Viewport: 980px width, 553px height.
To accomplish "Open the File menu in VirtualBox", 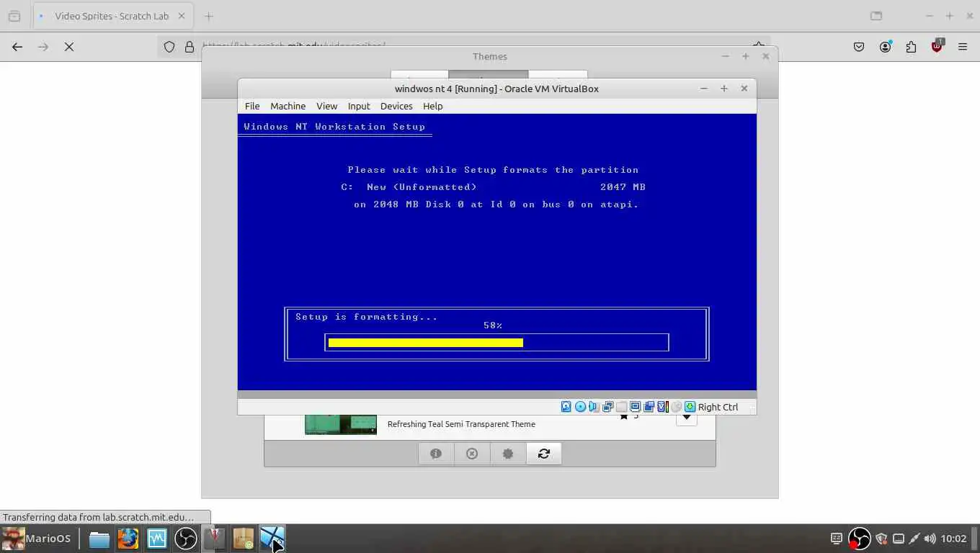I will pyautogui.click(x=252, y=106).
